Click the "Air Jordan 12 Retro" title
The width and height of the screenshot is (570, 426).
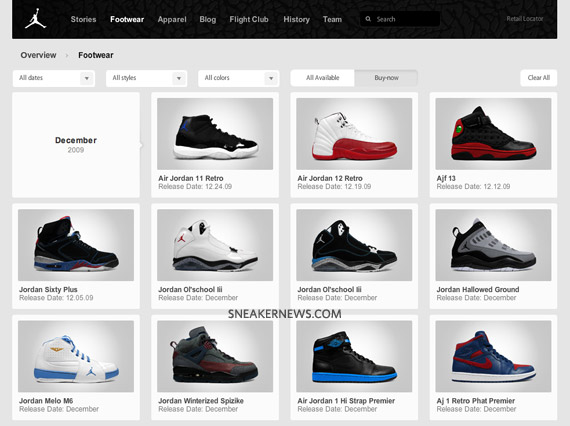[x=330, y=178]
